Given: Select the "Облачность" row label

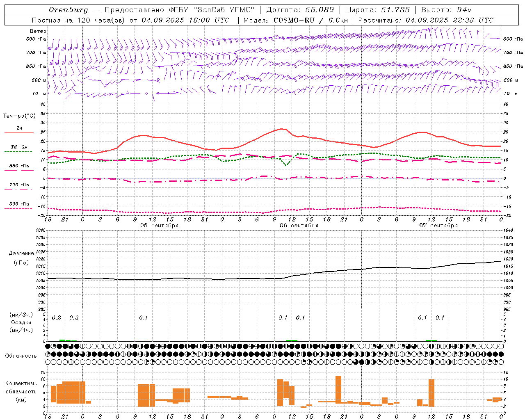Looking at the screenshot, I should pyautogui.click(x=21, y=356).
